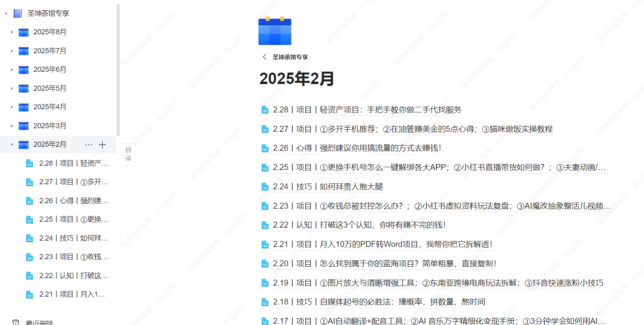Click the 圣坤茶馆专享 breadcrumb text
The height and width of the screenshot is (325, 644).
[x=290, y=57]
